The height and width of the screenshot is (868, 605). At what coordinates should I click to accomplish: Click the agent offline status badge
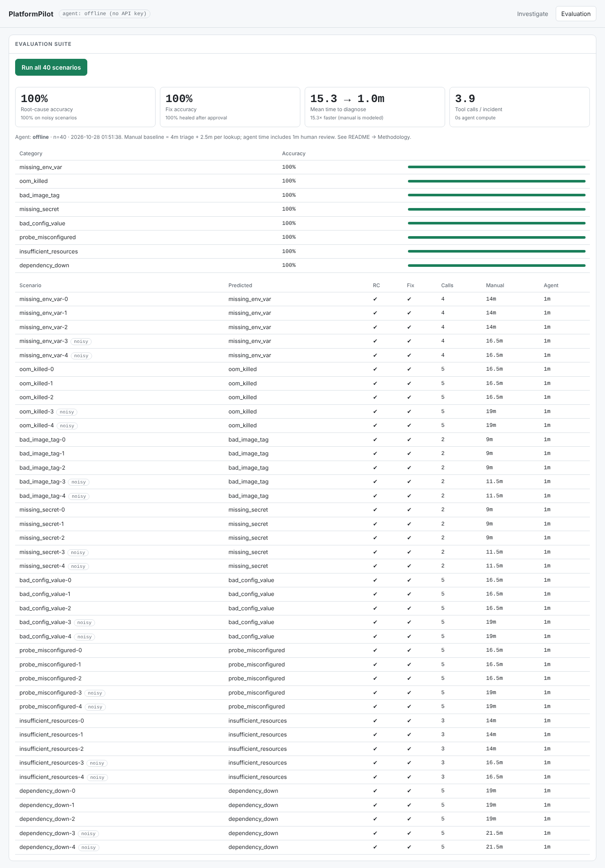(x=105, y=13)
